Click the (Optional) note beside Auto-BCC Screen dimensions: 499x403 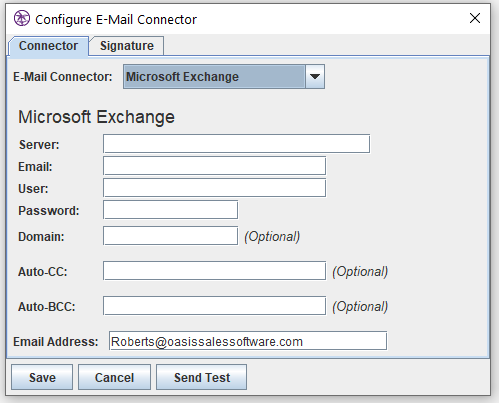[360, 307]
